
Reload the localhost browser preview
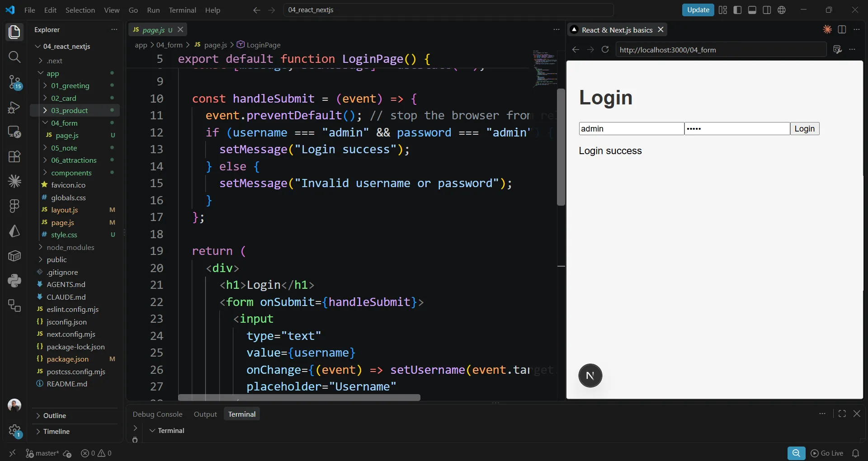[x=605, y=49]
